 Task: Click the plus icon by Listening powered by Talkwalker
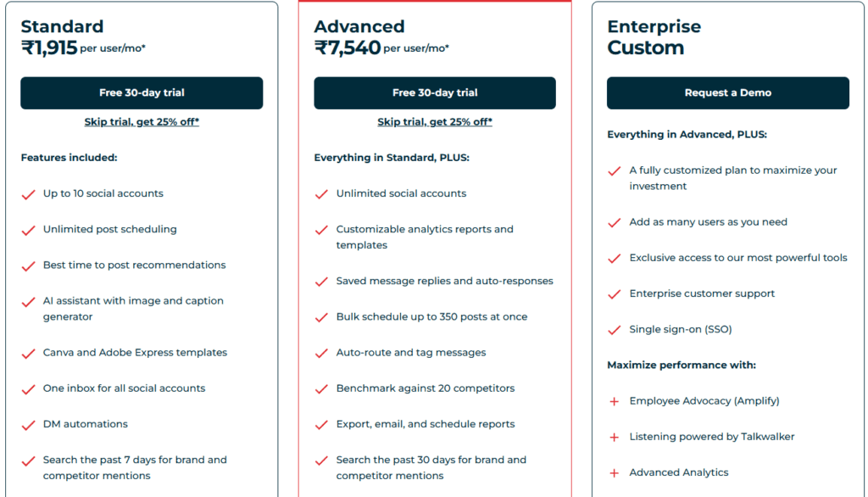pyautogui.click(x=613, y=437)
